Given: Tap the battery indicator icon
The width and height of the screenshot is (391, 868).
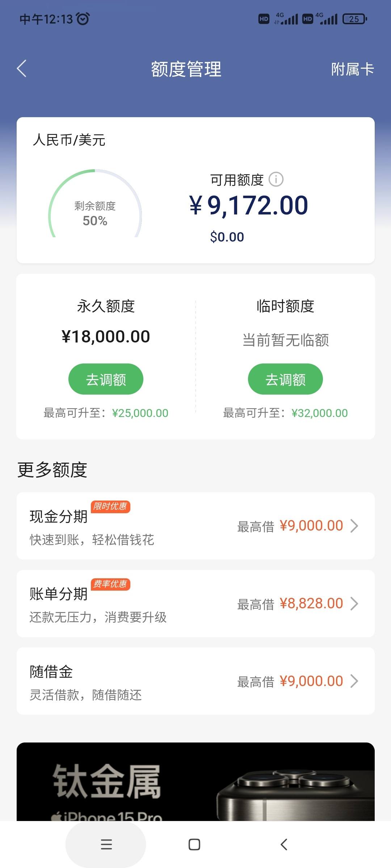Looking at the screenshot, I should 355,19.
